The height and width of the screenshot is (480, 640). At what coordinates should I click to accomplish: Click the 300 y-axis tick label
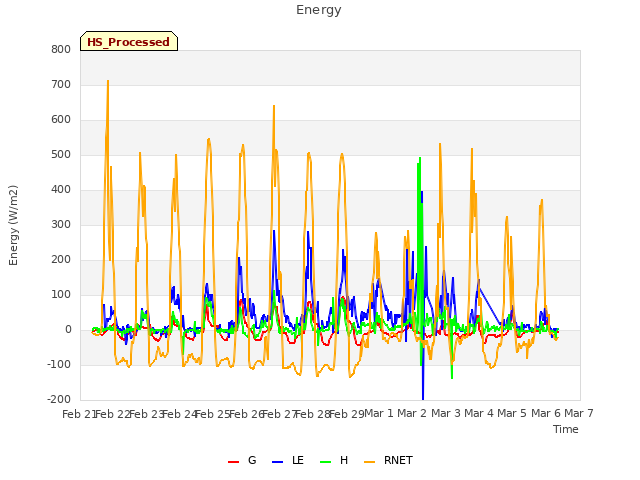(x=61, y=224)
